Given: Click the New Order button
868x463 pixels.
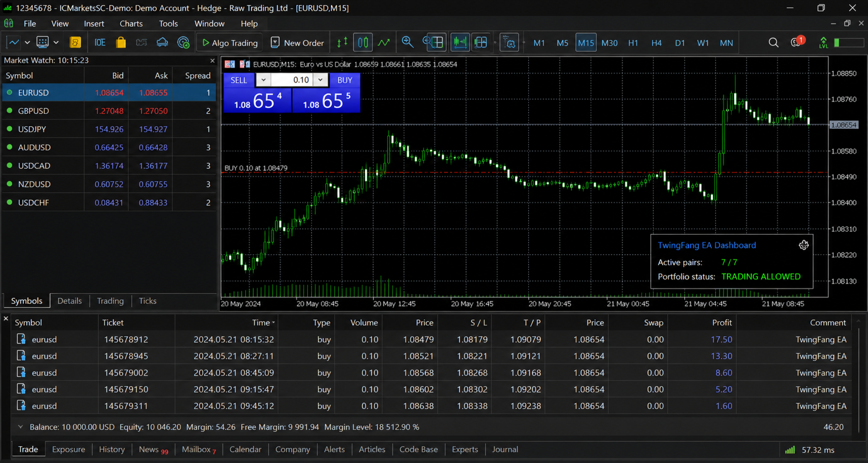Looking at the screenshot, I should [x=297, y=43].
